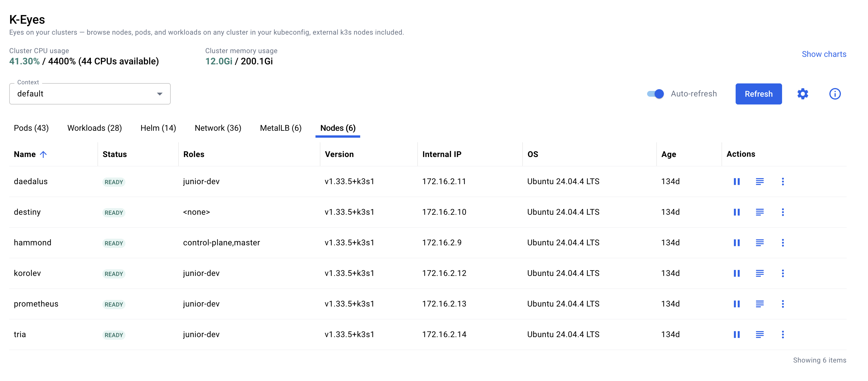Cordon the daedalus node with pause icon
The width and height of the screenshot is (868, 381).
(x=737, y=182)
